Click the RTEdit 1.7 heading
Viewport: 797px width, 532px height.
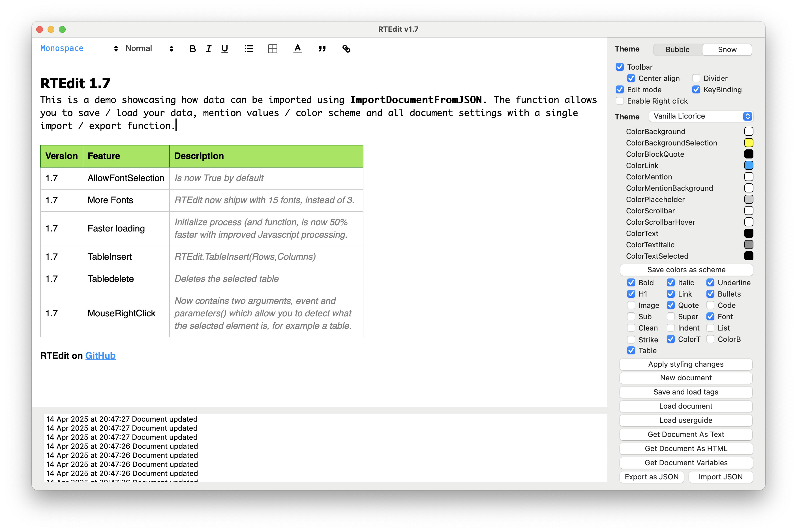click(x=75, y=83)
